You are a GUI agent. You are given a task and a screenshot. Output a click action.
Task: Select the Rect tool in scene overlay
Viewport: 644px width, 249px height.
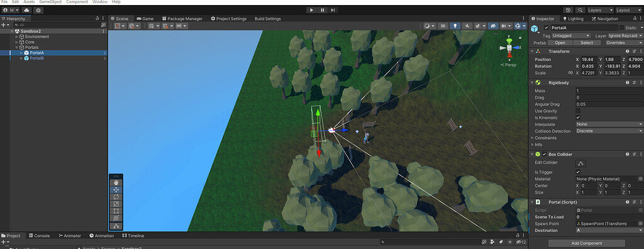[x=116, y=211]
